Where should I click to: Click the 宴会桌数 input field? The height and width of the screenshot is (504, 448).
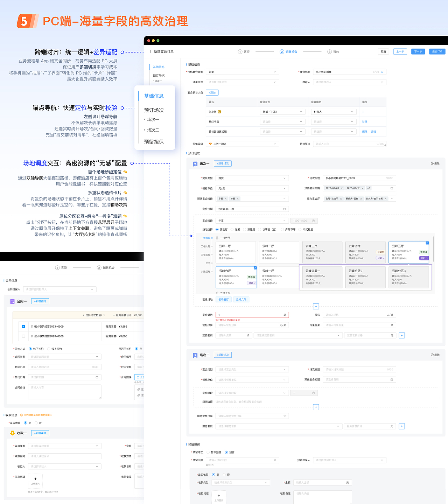tap(252, 315)
